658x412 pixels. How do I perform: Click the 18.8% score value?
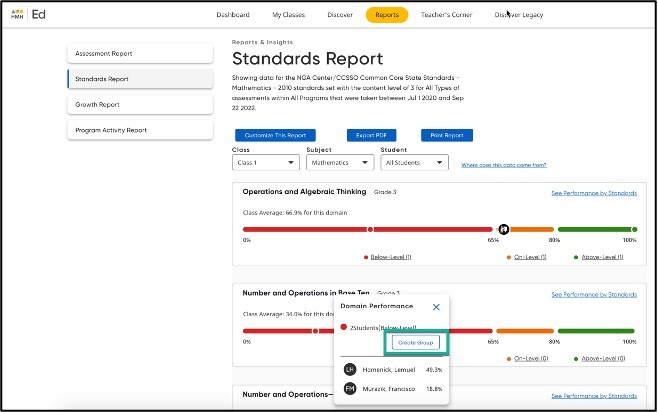click(434, 389)
